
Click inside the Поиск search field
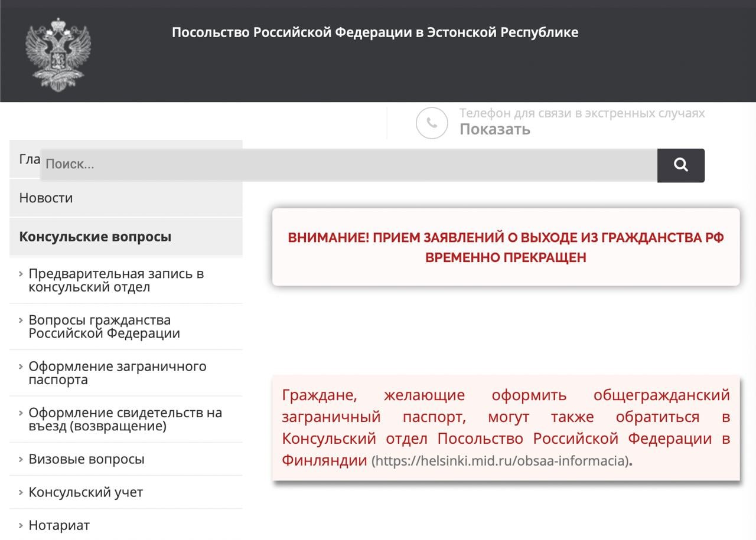coord(348,165)
